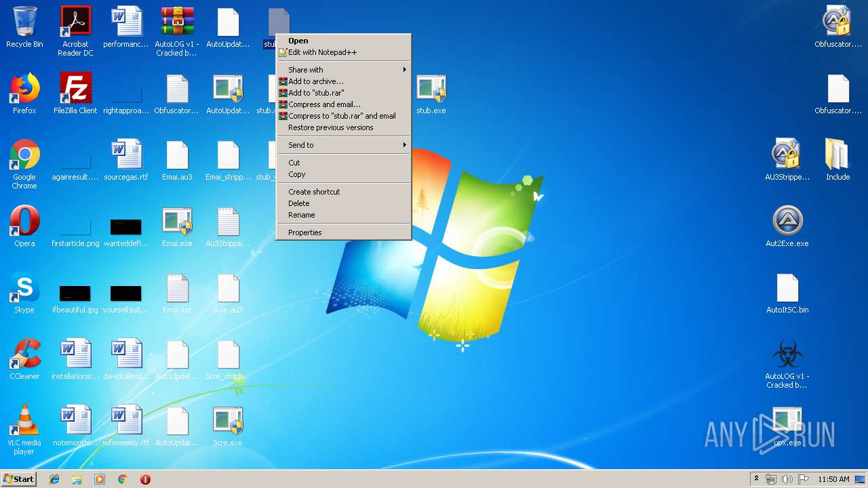The width and height of the screenshot is (868, 488).
Task: Select the AU3Stripper padlock icon on right
Action: pos(787,160)
